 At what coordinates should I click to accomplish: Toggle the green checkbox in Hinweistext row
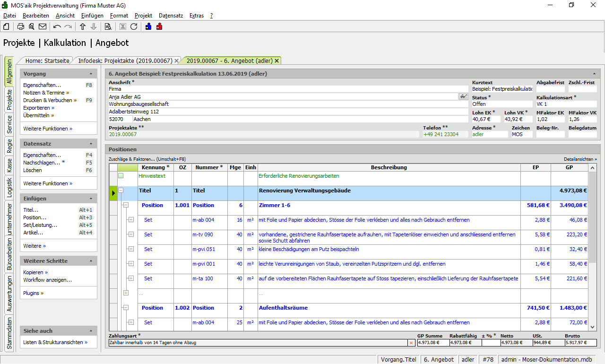click(121, 176)
